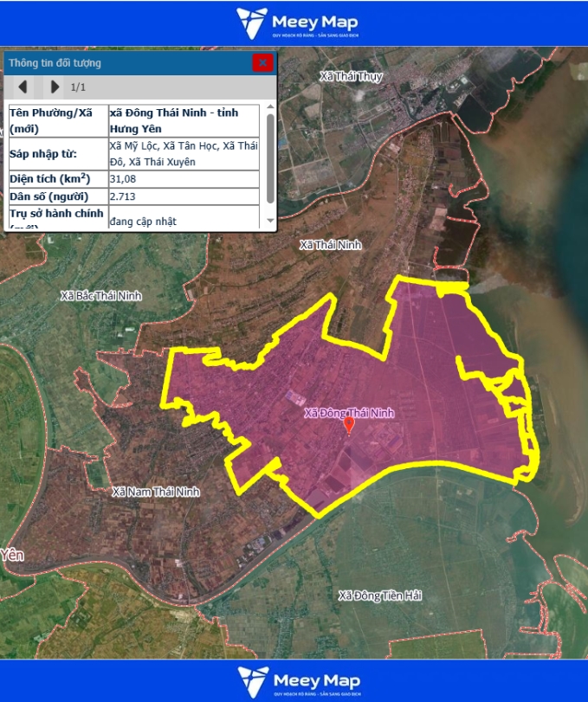Select the Xã Thái Thụy map label

coord(351,77)
